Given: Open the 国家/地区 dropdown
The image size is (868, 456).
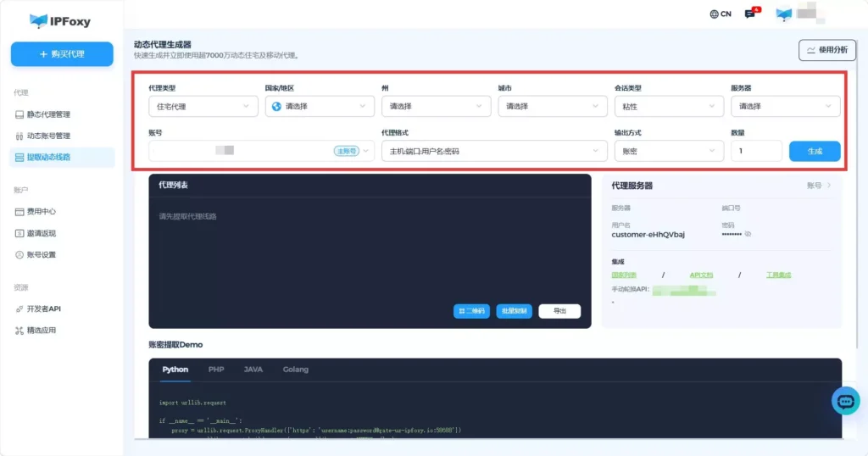Looking at the screenshot, I should coord(320,106).
